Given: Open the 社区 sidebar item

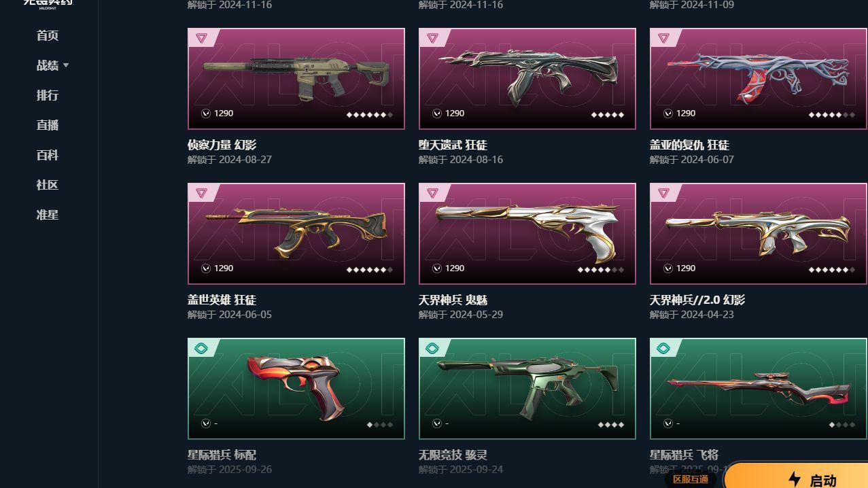Looking at the screenshot, I should (48, 185).
